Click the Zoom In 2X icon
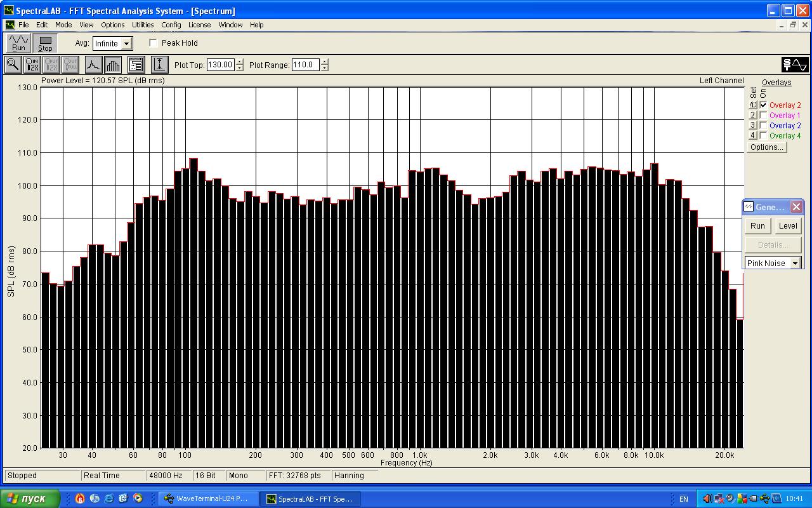The height and width of the screenshot is (508, 812). click(32, 65)
